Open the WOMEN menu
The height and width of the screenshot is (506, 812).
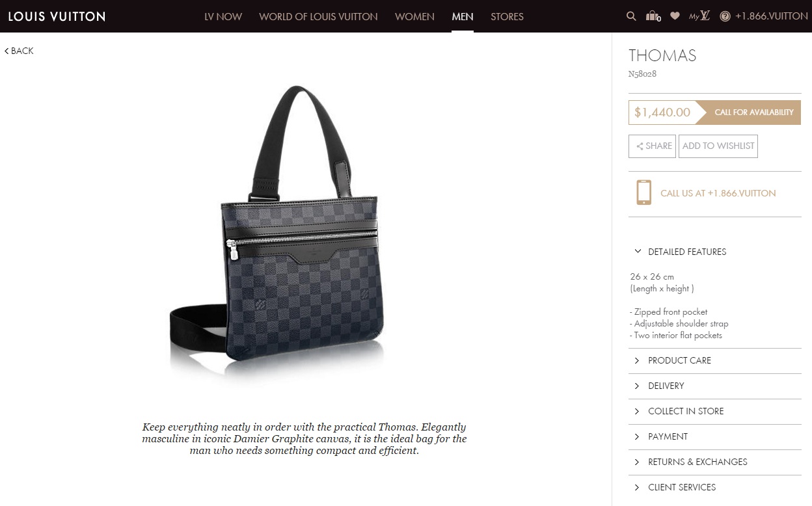coord(414,16)
